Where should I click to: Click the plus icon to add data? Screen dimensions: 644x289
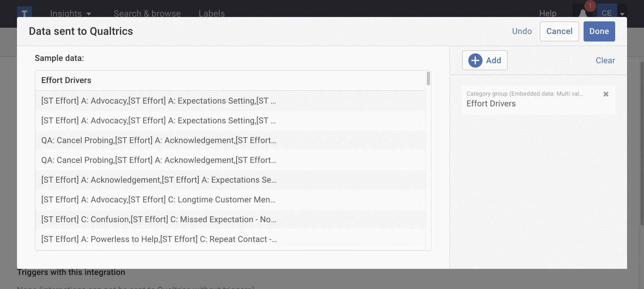pos(475,60)
